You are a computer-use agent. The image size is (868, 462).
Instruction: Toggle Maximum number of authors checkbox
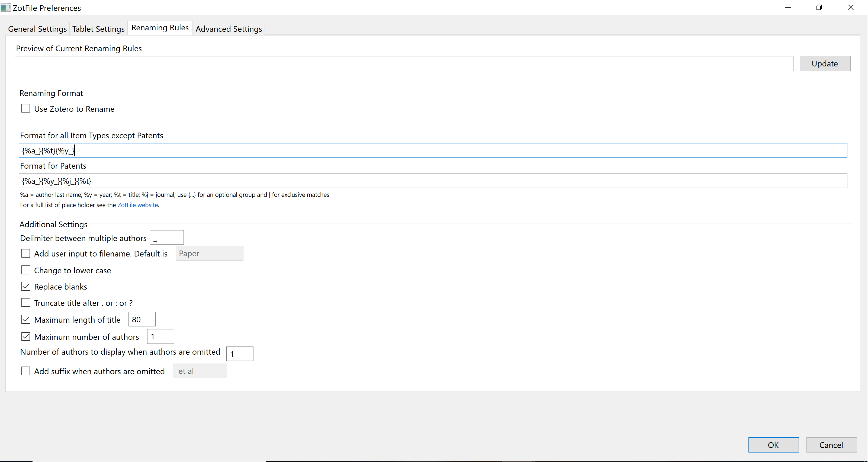point(25,337)
